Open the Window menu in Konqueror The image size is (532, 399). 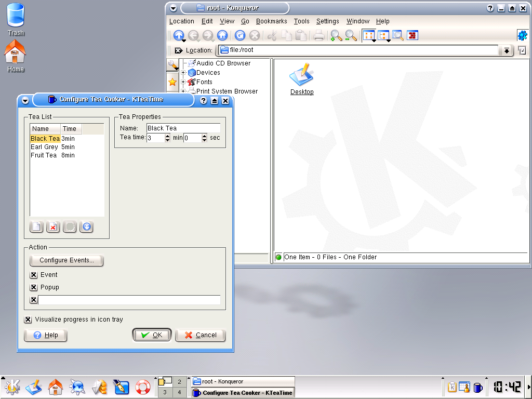click(x=358, y=21)
